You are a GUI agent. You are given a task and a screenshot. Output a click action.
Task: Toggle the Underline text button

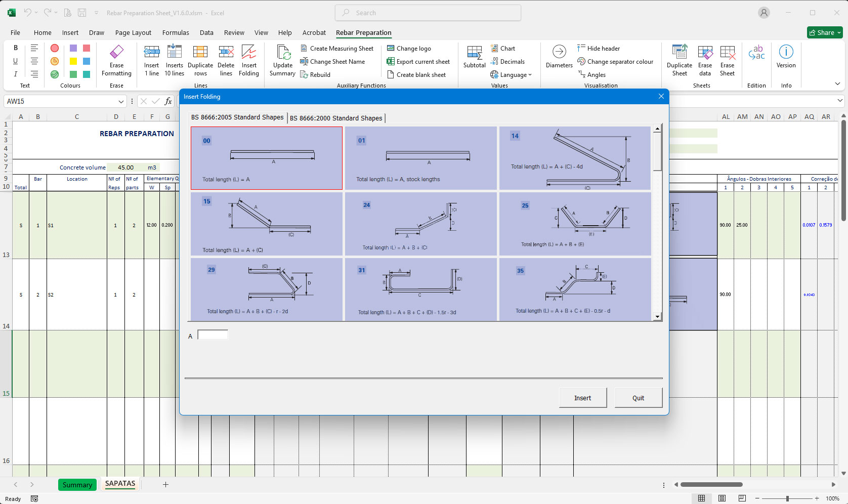[x=16, y=61]
